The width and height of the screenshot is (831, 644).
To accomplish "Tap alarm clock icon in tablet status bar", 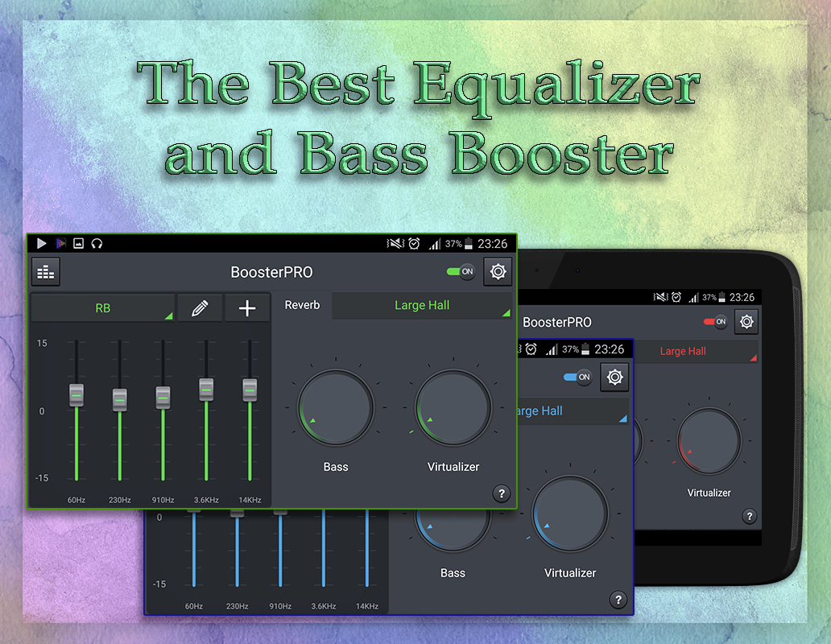I will 676,297.
